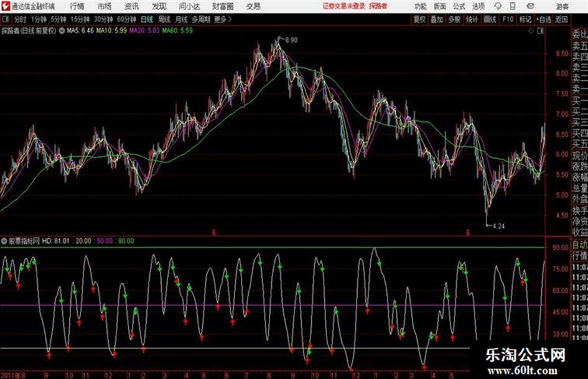
Task: Click the side panel toggle icon atop chart
Action: pyautogui.click(x=540, y=31)
